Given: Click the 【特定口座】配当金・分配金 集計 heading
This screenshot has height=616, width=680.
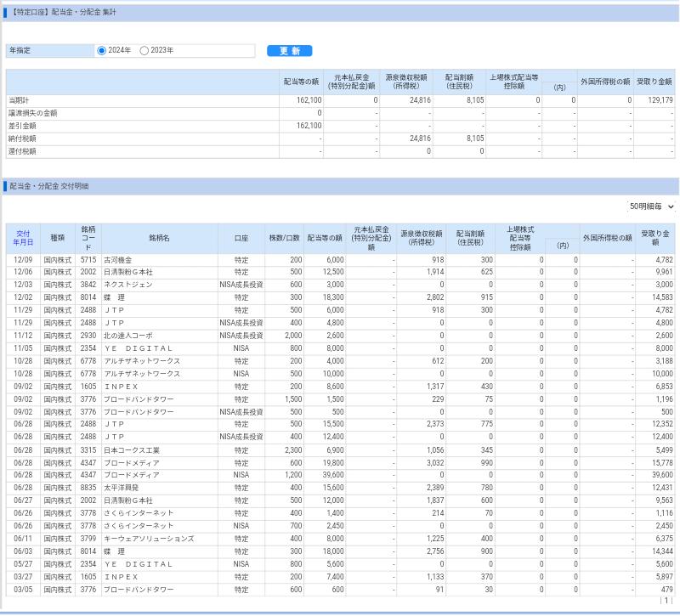Looking at the screenshot, I should coord(63,13).
